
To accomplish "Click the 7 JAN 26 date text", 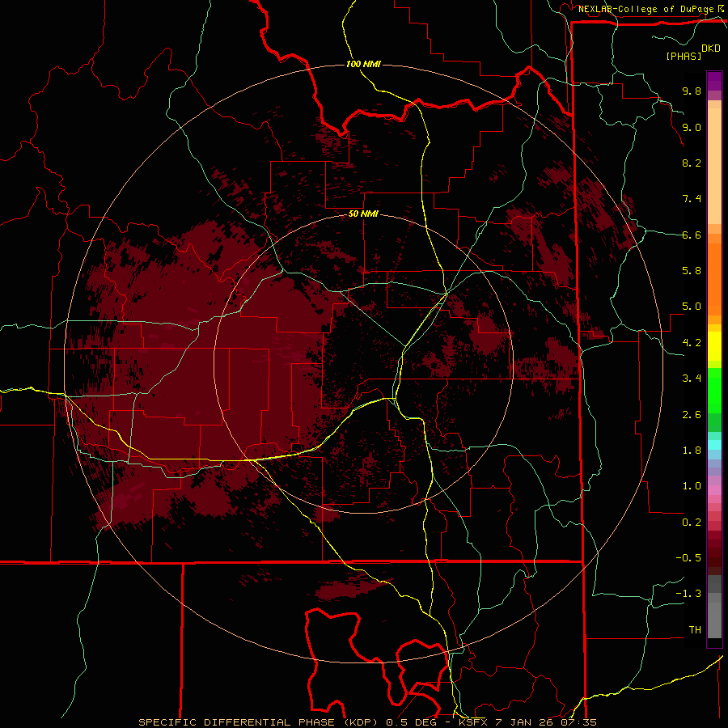I will pyautogui.click(x=525, y=722).
